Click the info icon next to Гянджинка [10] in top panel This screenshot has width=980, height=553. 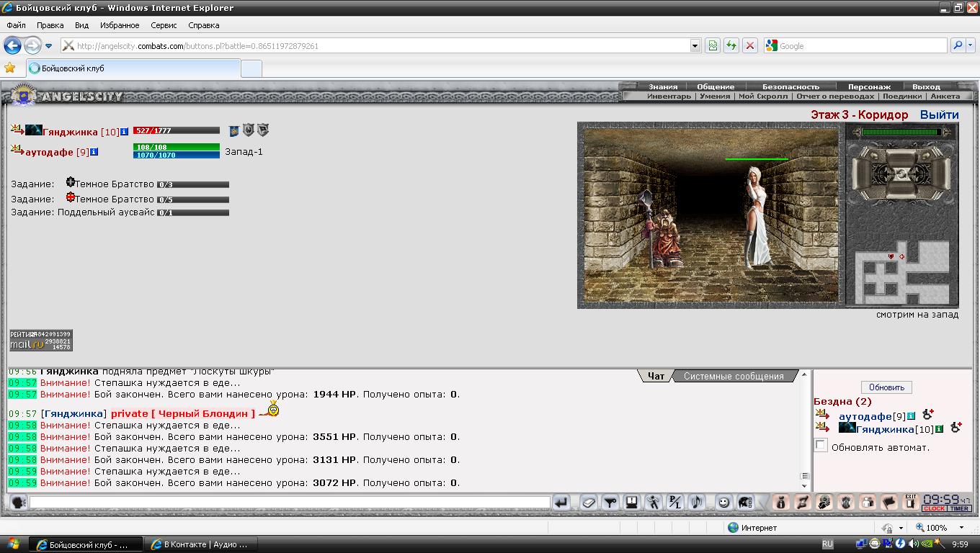point(125,132)
